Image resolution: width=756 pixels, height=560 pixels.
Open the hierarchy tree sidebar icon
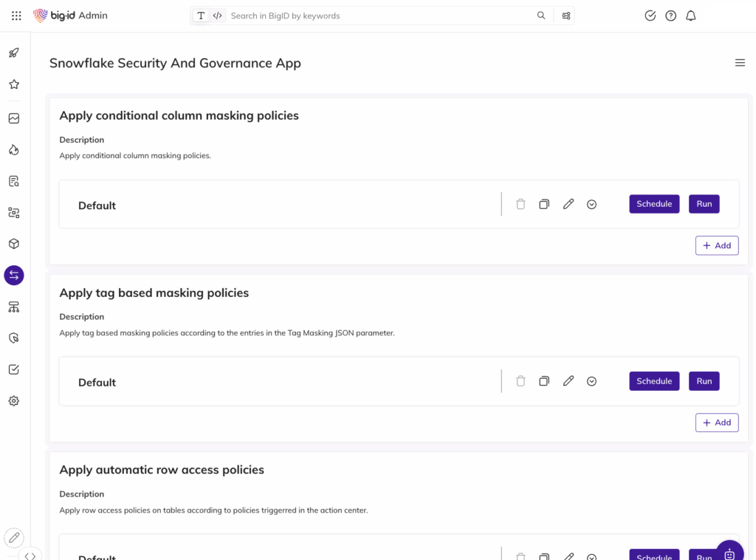click(x=14, y=307)
